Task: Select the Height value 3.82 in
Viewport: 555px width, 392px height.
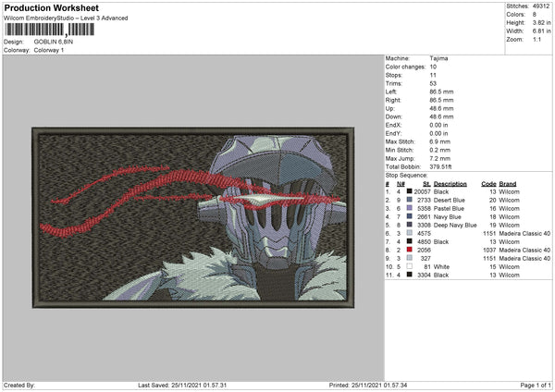Action: coord(542,22)
